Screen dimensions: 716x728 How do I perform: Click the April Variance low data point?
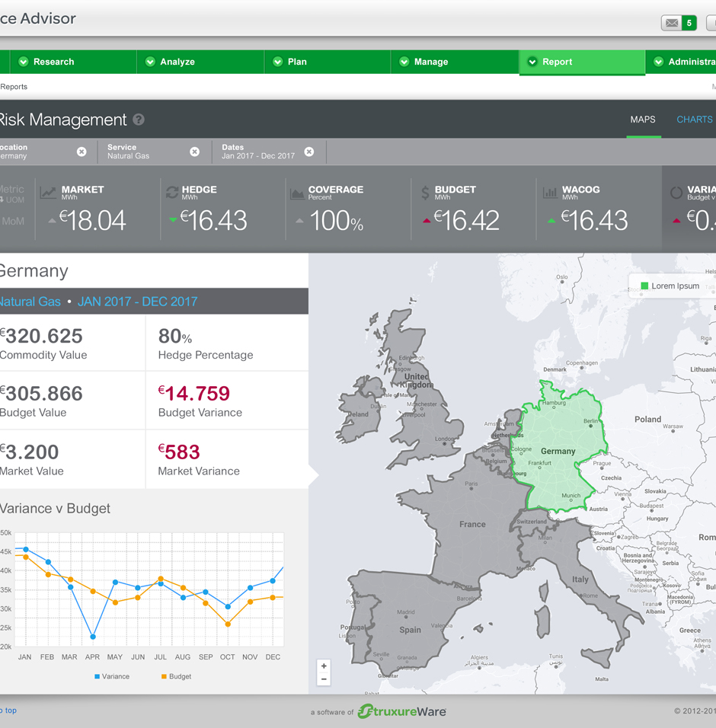click(93, 637)
